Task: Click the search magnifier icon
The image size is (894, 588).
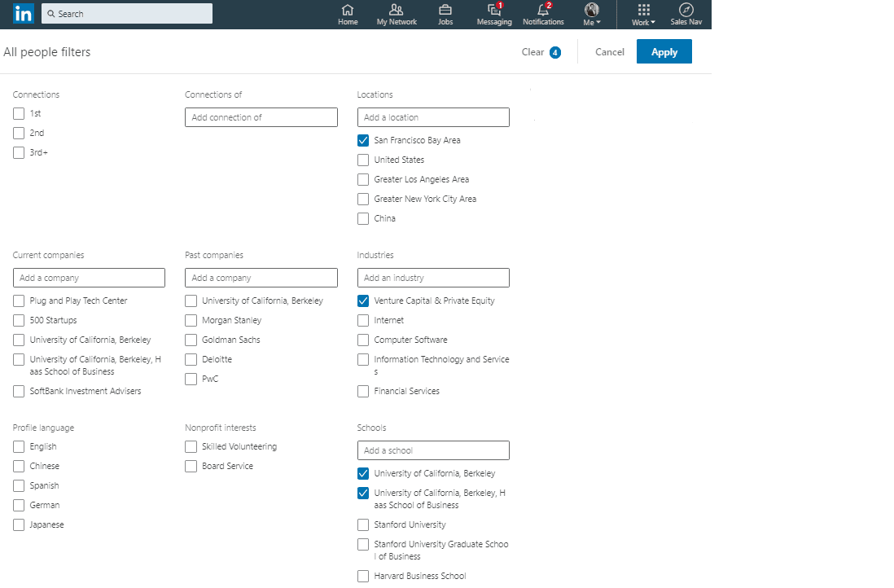Action: point(51,13)
